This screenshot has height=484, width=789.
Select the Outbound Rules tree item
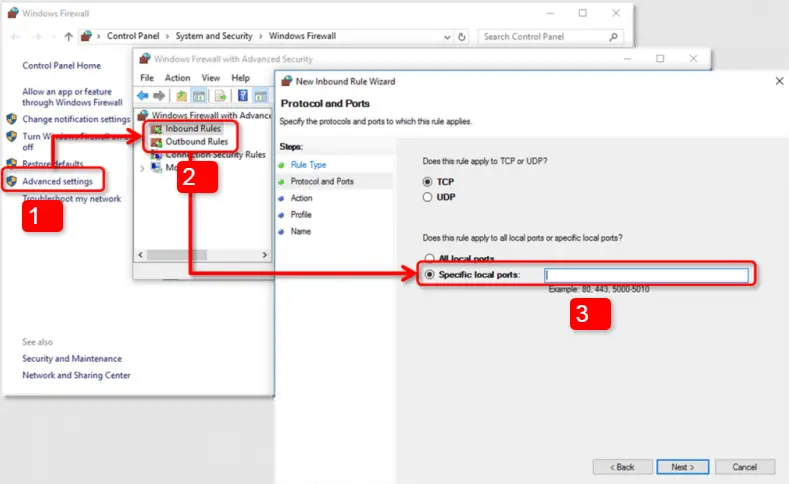click(197, 142)
